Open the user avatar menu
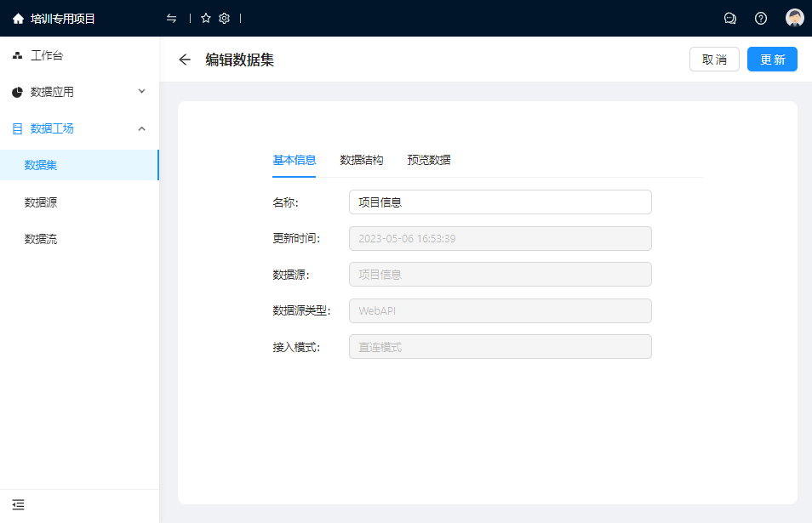This screenshot has width=812, height=523. (x=794, y=19)
